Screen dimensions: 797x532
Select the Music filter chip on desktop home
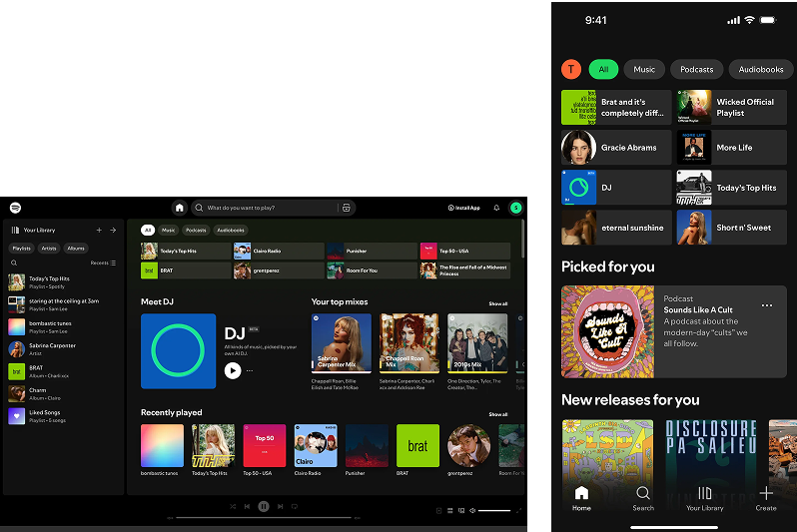168,231
